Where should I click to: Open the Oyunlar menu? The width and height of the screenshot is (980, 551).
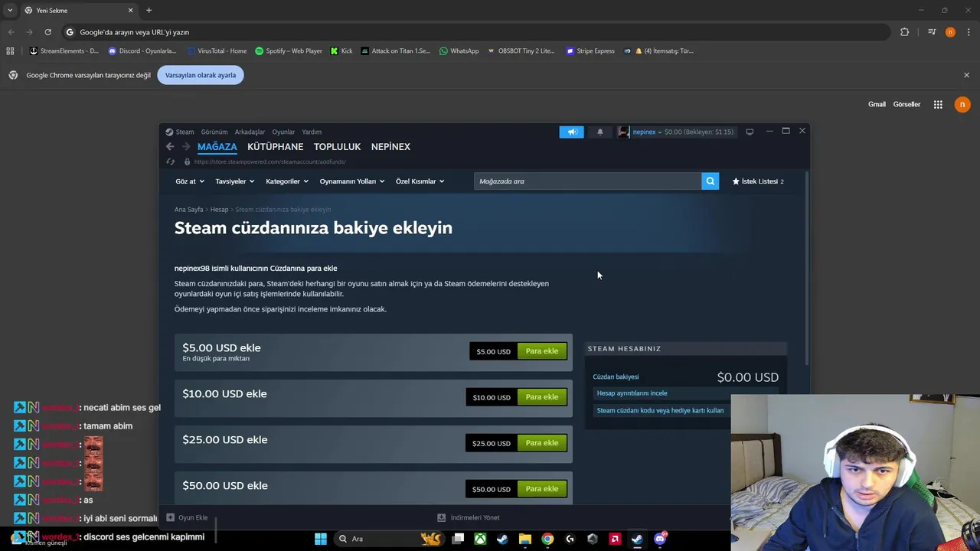(283, 132)
